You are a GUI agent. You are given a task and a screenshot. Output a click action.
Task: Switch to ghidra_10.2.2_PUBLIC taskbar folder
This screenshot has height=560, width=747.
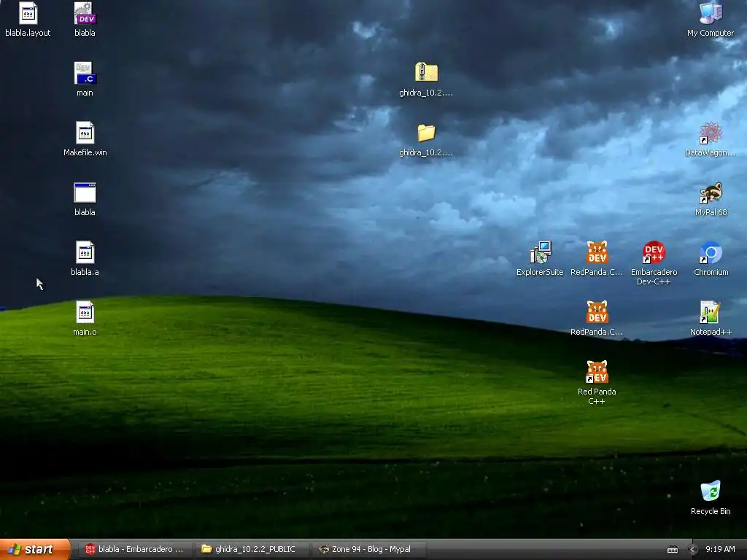(x=252, y=549)
